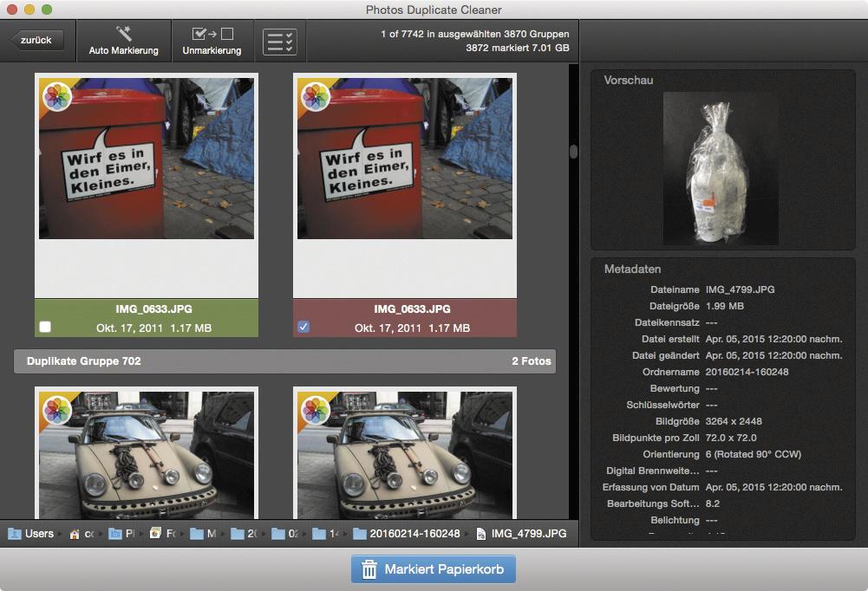Click Photos badge on right Porsche photo

coord(316,410)
